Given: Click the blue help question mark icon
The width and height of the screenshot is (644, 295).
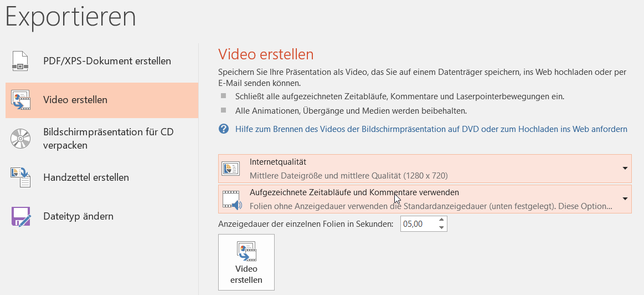Looking at the screenshot, I should click(x=224, y=129).
